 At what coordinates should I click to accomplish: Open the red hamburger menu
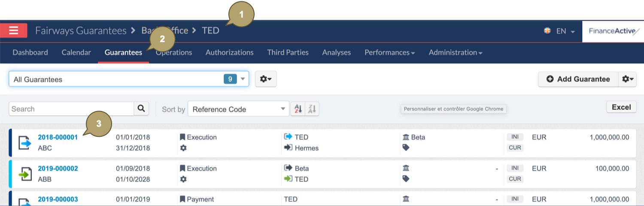[x=14, y=31]
